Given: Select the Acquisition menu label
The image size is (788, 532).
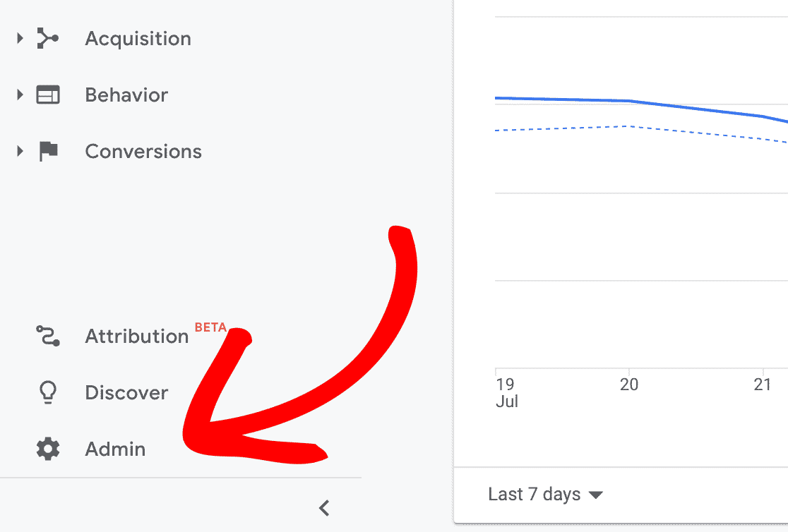Looking at the screenshot, I should pyautogui.click(x=138, y=39).
